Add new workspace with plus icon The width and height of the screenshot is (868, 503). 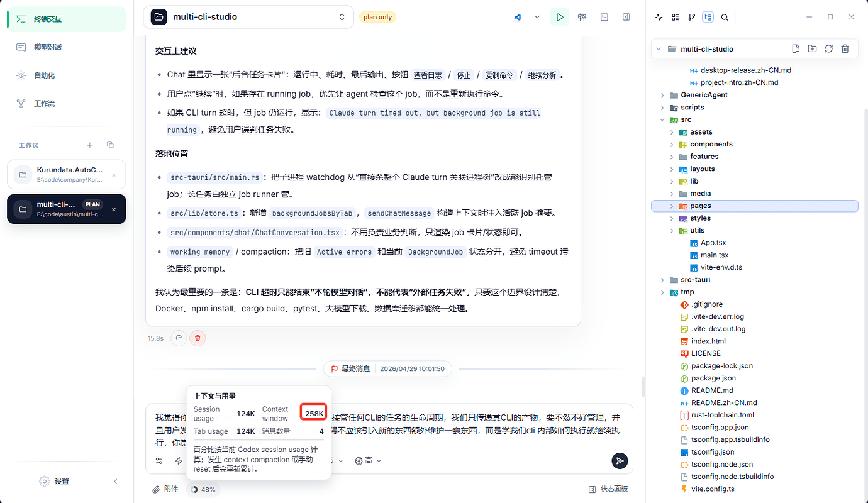(89, 145)
